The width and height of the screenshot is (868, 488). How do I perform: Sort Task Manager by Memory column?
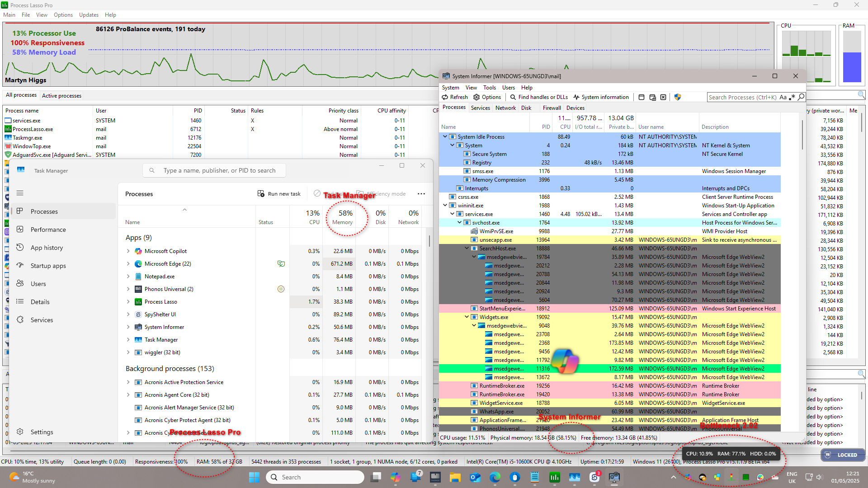(x=340, y=216)
